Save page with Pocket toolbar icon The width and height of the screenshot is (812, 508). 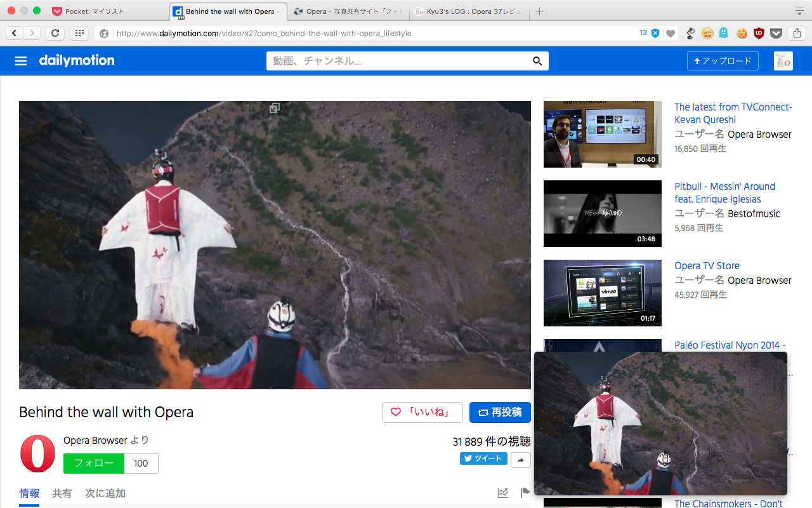(x=776, y=34)
